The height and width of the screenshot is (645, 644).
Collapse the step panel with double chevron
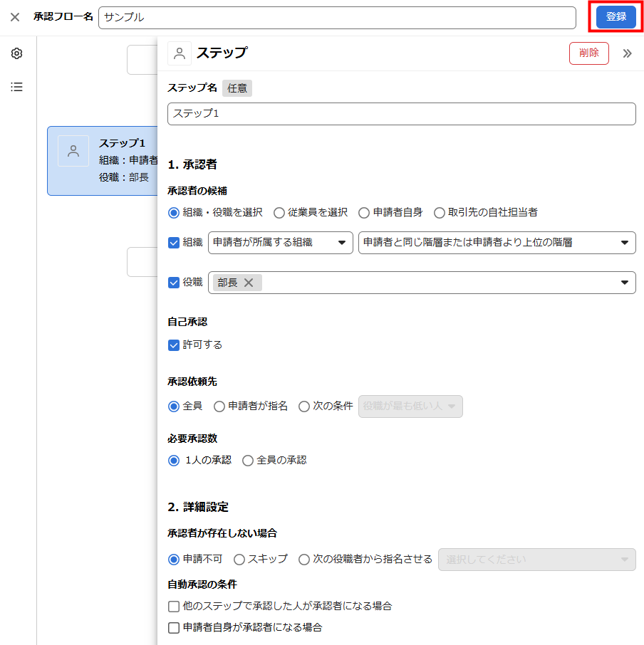[627, 53]
